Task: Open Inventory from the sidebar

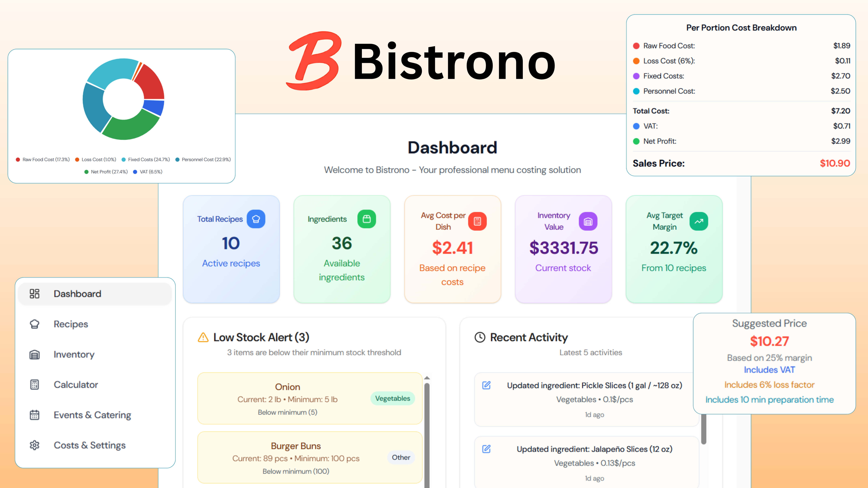Action: coord(74,354)
